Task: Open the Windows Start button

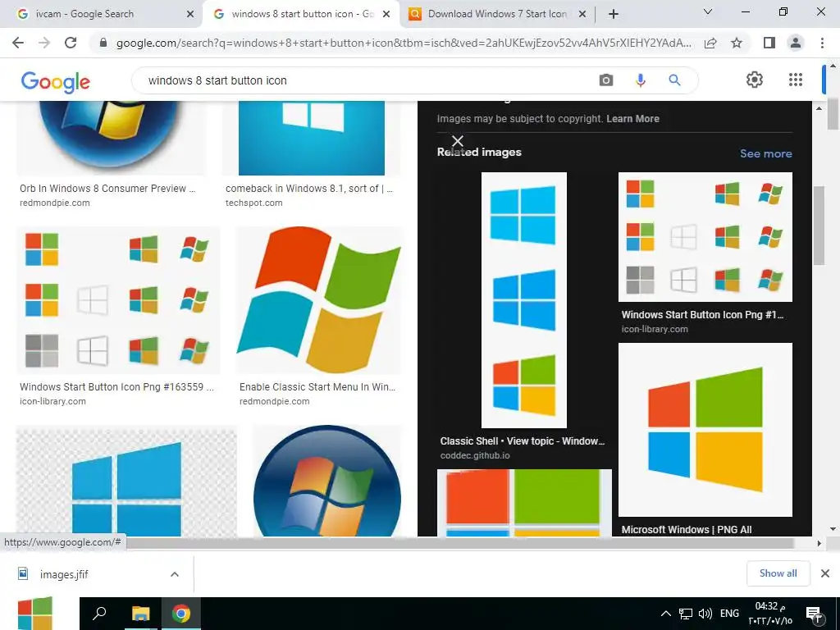Action: pyautogui.click(x=35, y=614)
